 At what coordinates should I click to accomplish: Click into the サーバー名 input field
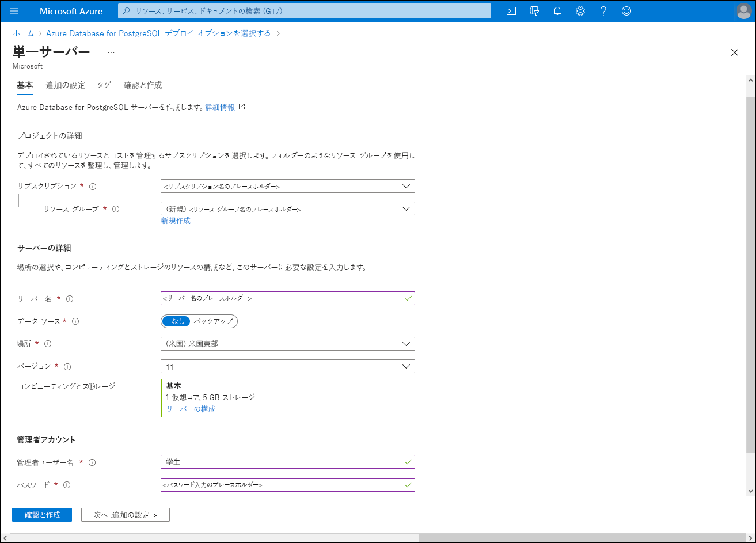288,299
